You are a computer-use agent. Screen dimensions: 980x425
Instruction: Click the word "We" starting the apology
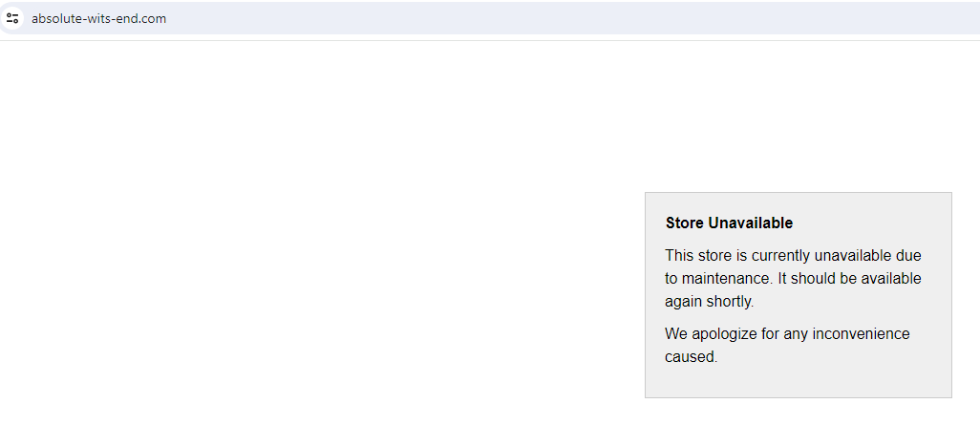(x=676, y=333)
